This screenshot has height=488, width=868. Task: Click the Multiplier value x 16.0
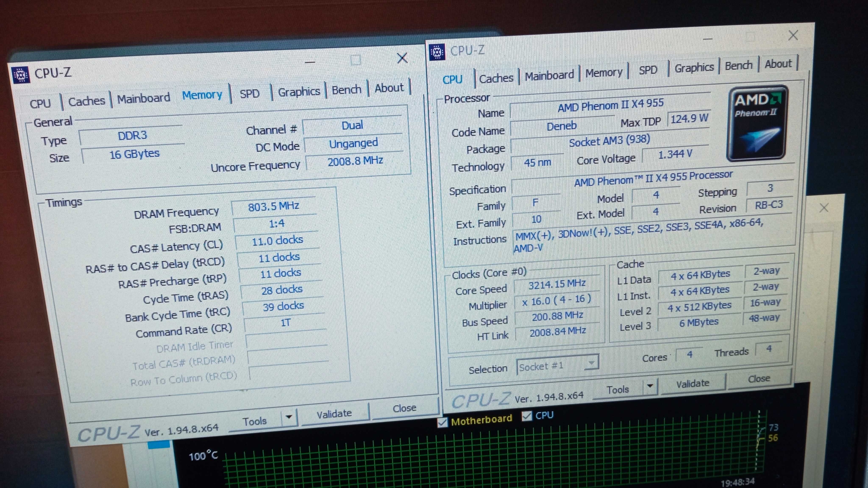point(557,300)
